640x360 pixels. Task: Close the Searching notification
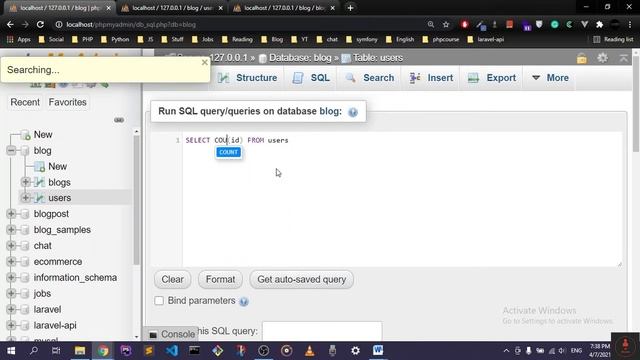pos(204,62)
